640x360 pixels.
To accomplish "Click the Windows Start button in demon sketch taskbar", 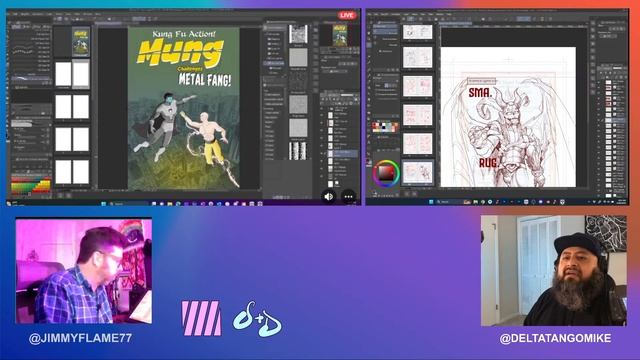I will [431, 202].
